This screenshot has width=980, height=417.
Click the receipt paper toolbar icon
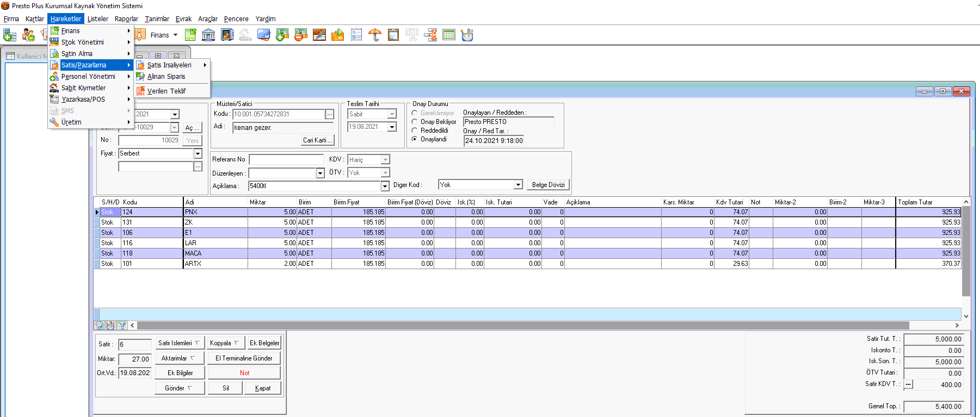(x=356, y=35)
